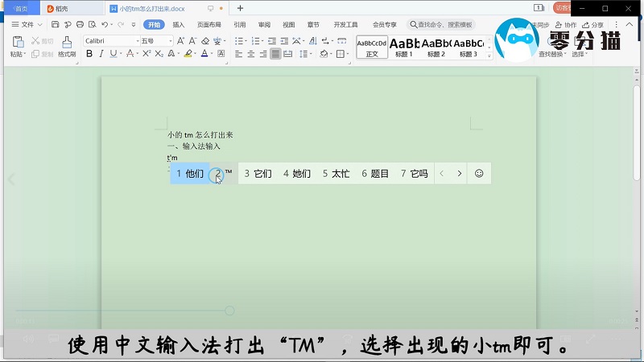Open the Borders dropdown
Image resolution: width=644 pixels, height=362 pixels.
[x=348, y=54]
